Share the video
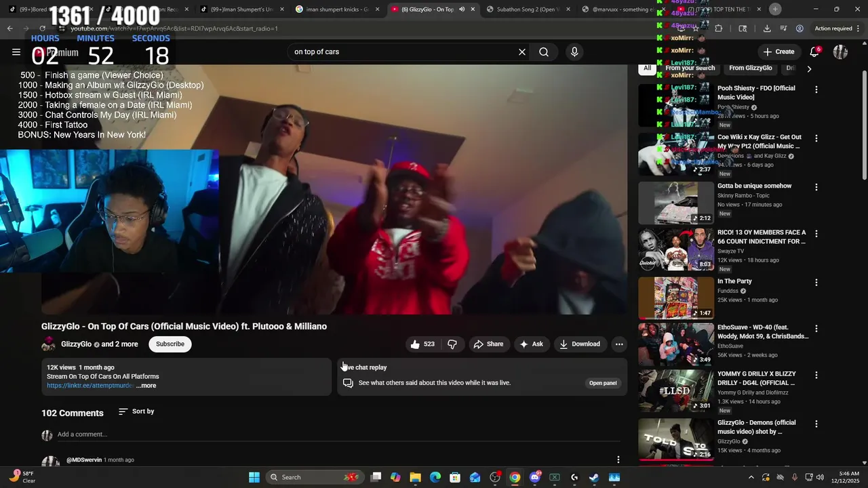The height and width of the screenshot is (488, 868). 488,344
